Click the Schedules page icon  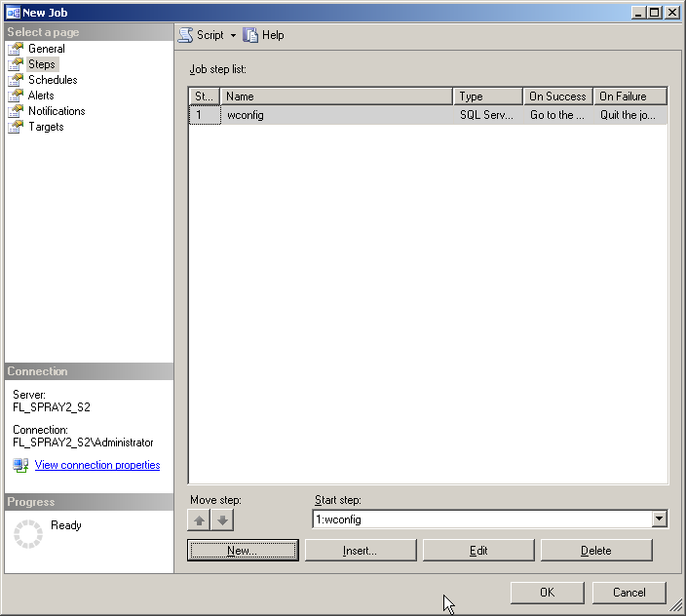(x=16, y=80)
